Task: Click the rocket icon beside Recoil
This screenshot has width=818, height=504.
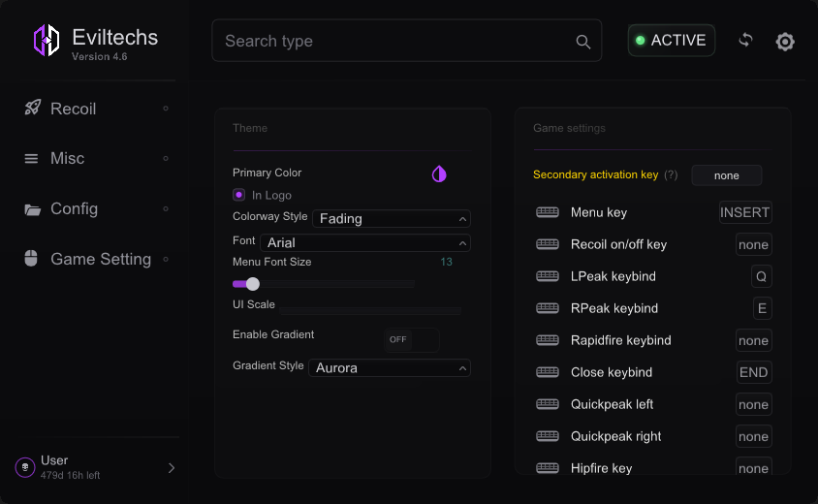Action: click(32, 108)
